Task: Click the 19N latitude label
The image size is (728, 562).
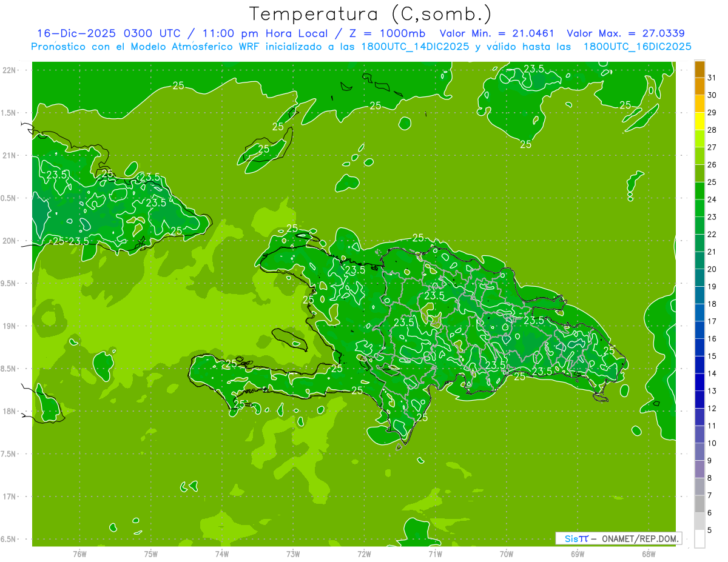Action: point(10,326)
